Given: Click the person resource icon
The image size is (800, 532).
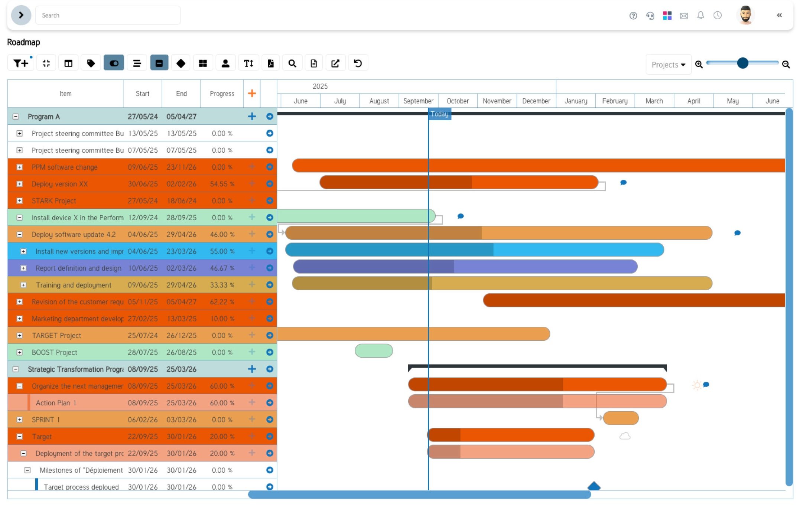Looking at the screenshot, I should pos(225,63).
